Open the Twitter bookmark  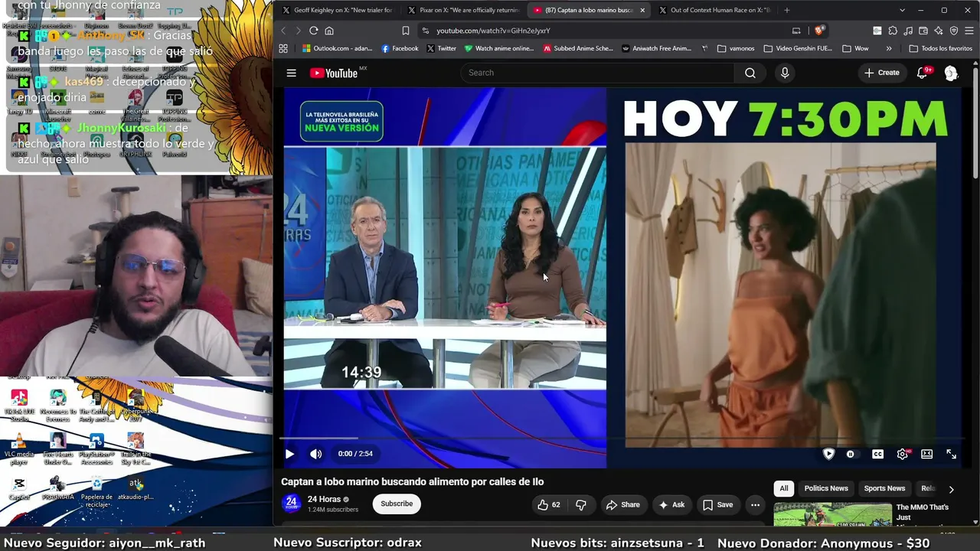[x=441, y=48]
